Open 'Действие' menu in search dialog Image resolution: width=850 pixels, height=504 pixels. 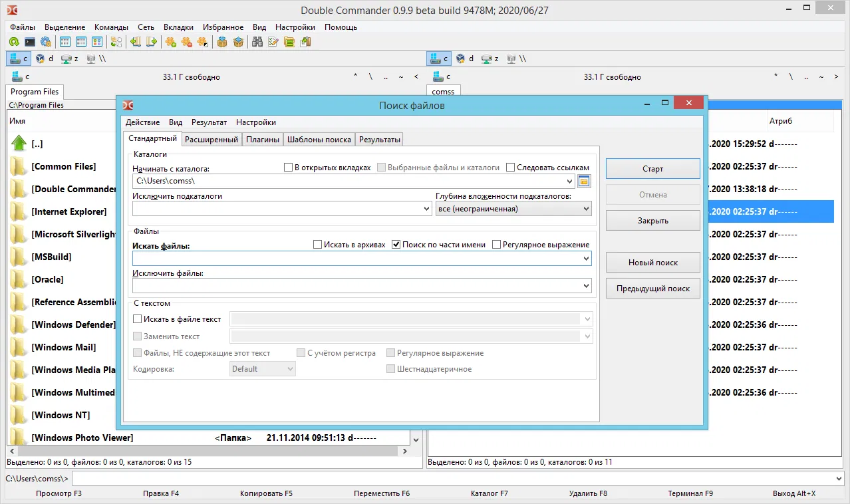[x=142, y=122]
